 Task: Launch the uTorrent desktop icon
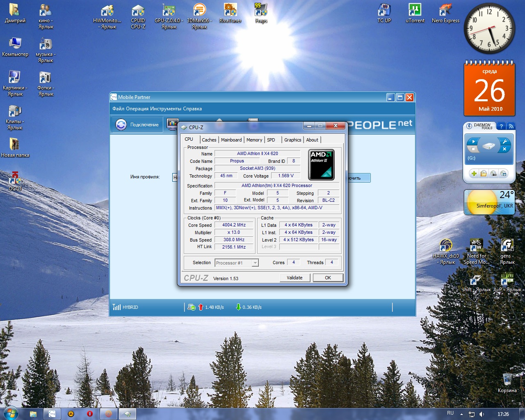pyautogui.click(x=415, y=13)
